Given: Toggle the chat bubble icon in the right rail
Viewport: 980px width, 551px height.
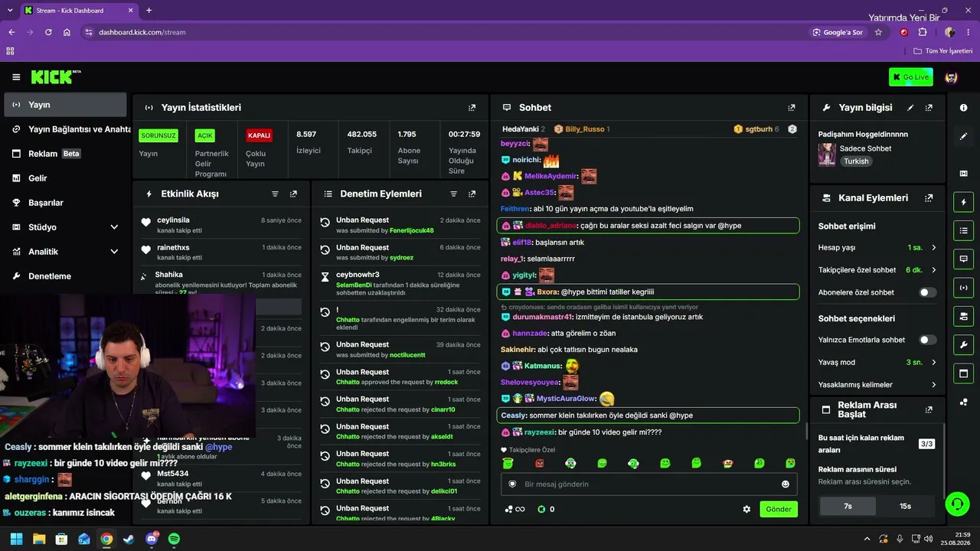Looking at the screenshot, I should coord(963,259).
